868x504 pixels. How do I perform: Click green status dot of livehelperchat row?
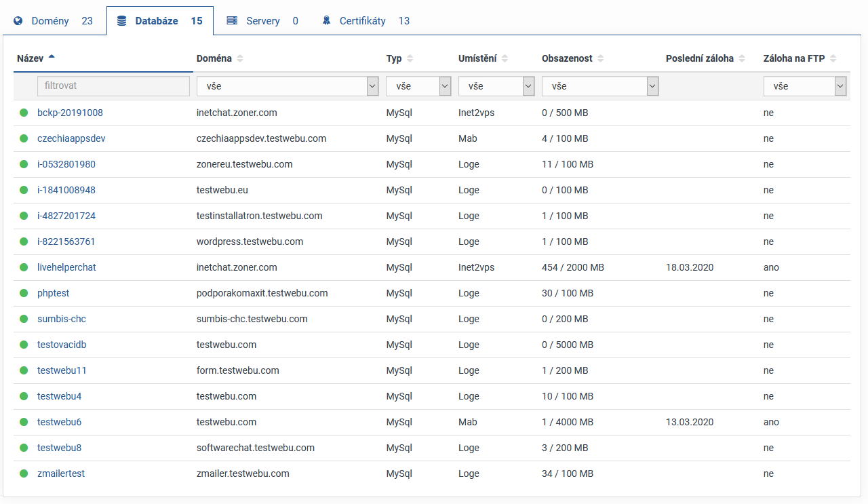tap(24, 267)
